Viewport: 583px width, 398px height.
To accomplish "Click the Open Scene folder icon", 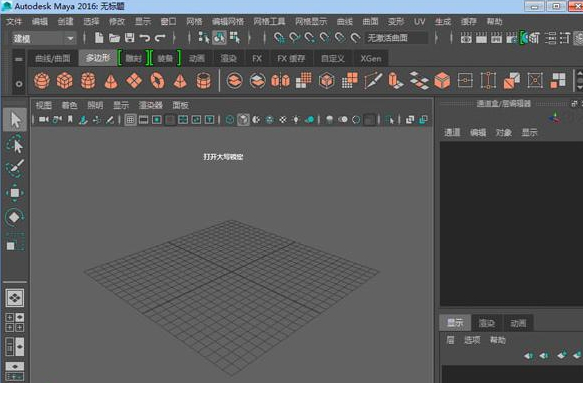I will click(114, 38).
